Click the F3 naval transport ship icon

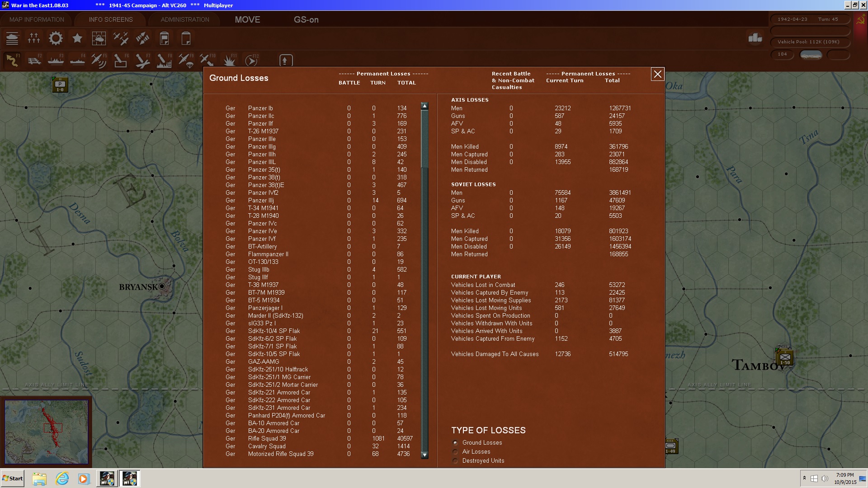(56, 60)
